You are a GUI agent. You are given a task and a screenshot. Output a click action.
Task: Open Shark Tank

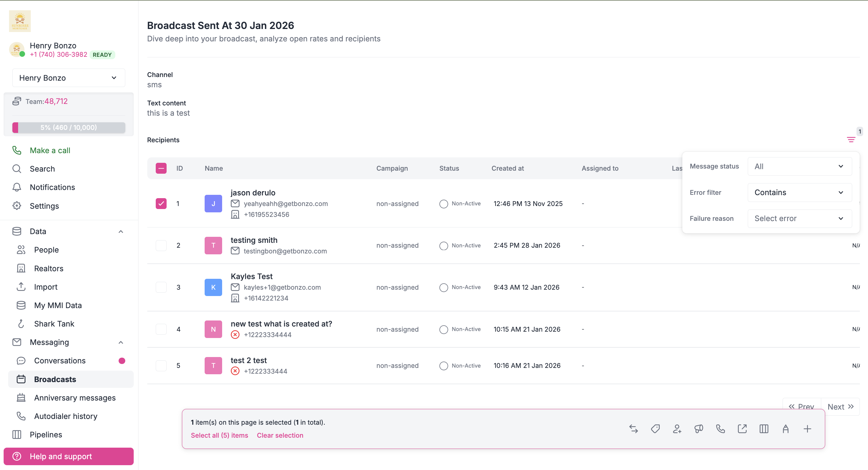[x=54, y=324]
